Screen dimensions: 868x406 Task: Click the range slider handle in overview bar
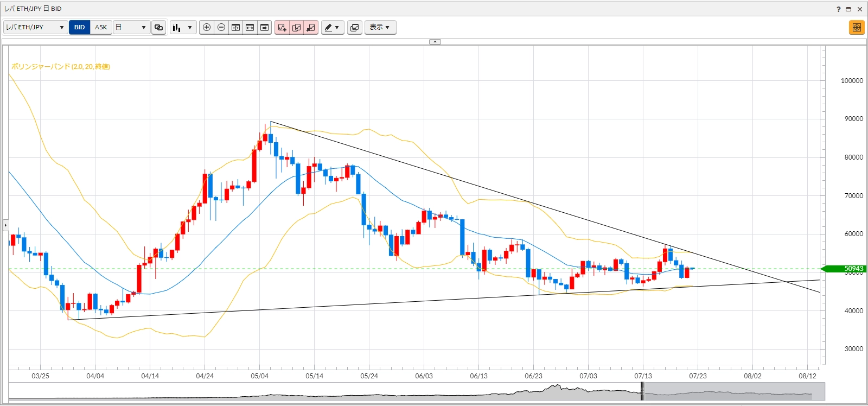pyautogui.click(x=642, y=391)
